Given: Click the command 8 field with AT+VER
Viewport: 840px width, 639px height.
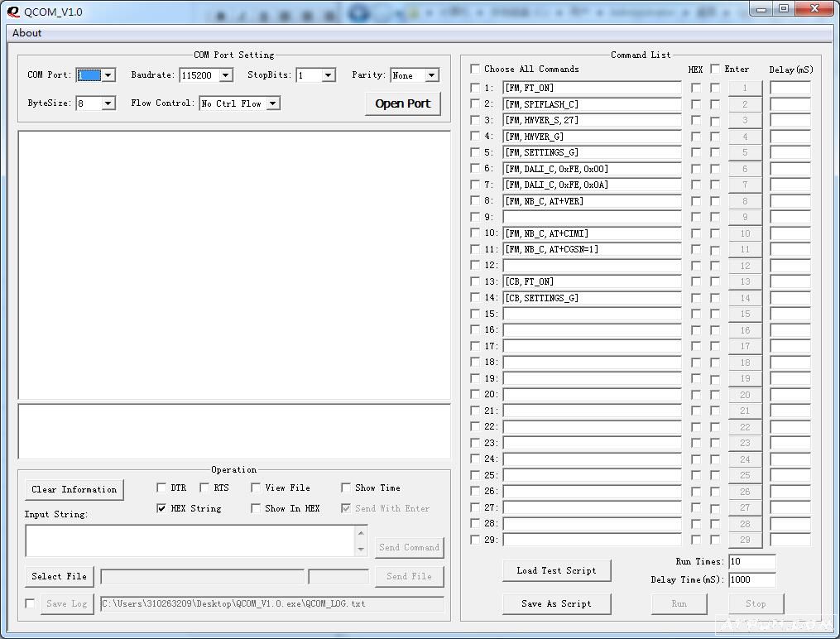Looking at the screenshot, I should [x=591, y=201].
